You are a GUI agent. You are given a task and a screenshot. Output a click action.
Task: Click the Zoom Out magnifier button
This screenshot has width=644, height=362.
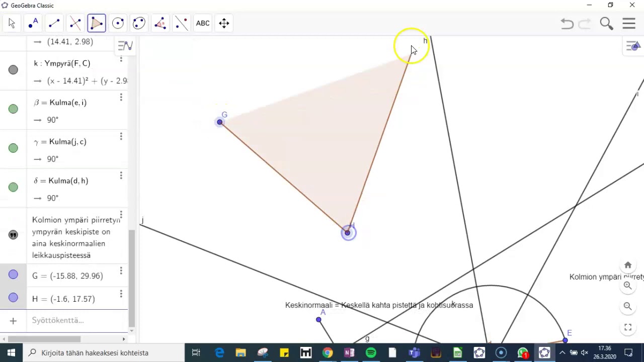point(628,306)
